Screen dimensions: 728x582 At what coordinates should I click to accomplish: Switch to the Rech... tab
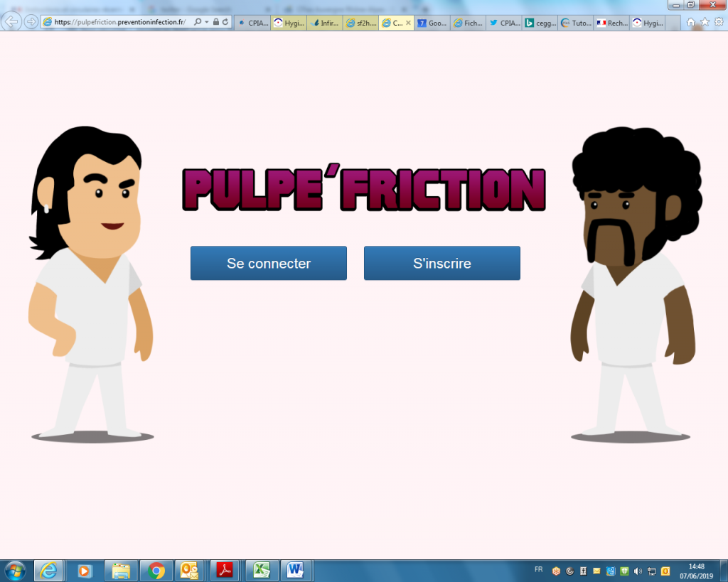tap(612, 23)
